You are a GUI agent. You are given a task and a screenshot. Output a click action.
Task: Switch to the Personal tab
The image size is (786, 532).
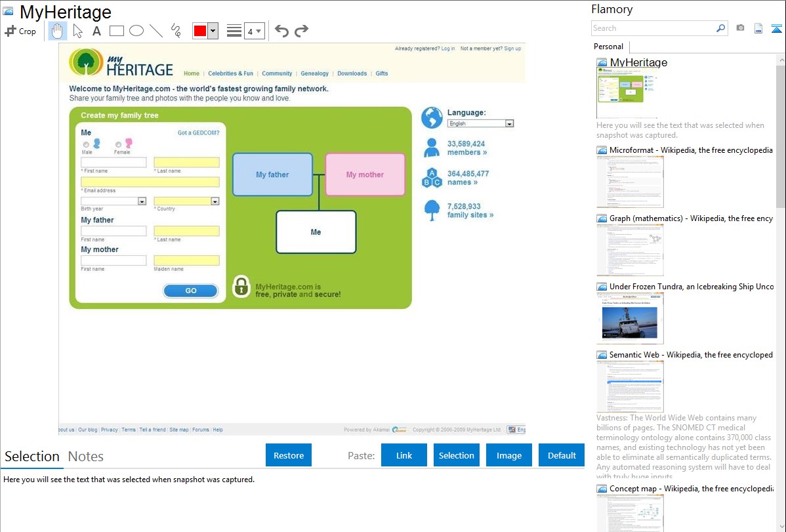608,47
